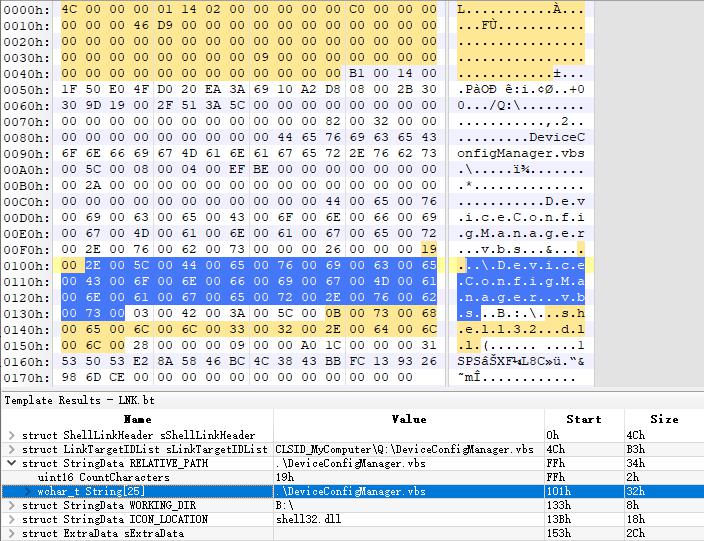Screen dimensions: 704x541
Task: Select struct LinkTargetIDList sLinkTargetIDList name
Action: coord(145,449)
